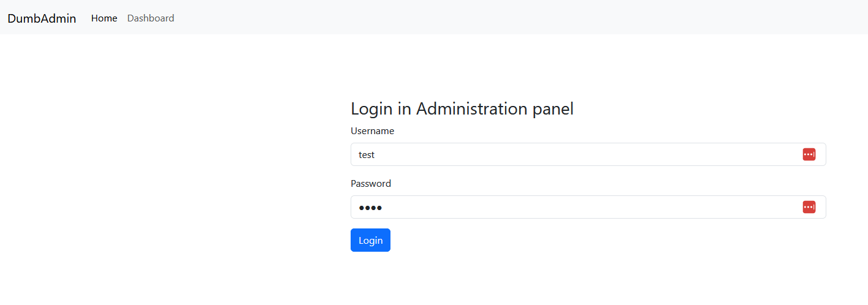Click the blue Login button
The width and height of the screenshot is (868, 305).
[x=370, y=240]
